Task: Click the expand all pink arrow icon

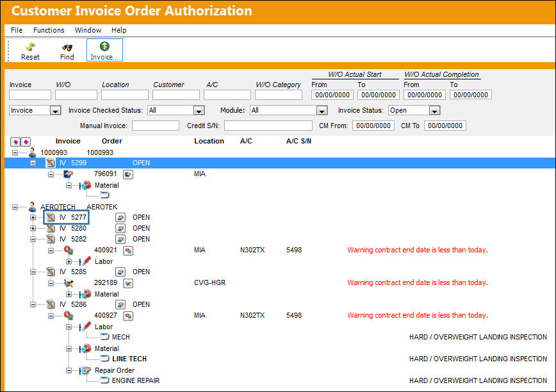Action: click(15, 142)
